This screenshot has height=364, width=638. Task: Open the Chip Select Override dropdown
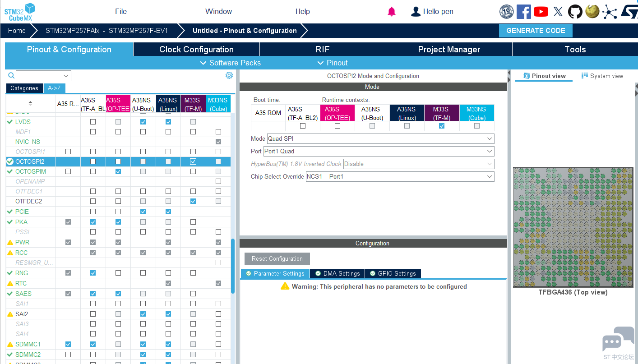tap(400, 176)
